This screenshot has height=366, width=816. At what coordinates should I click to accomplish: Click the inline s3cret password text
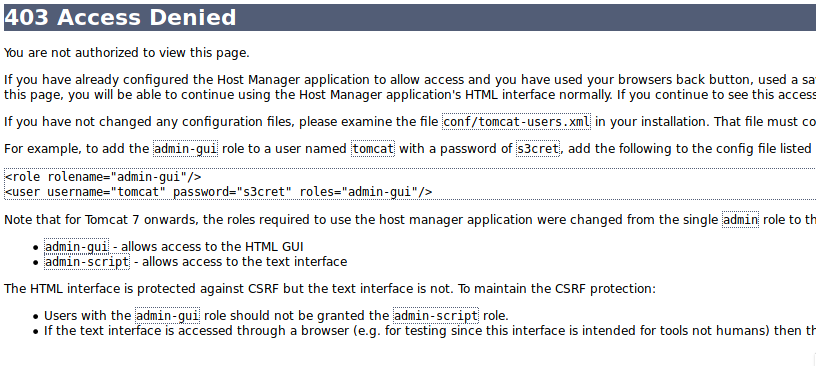point(538,149)
